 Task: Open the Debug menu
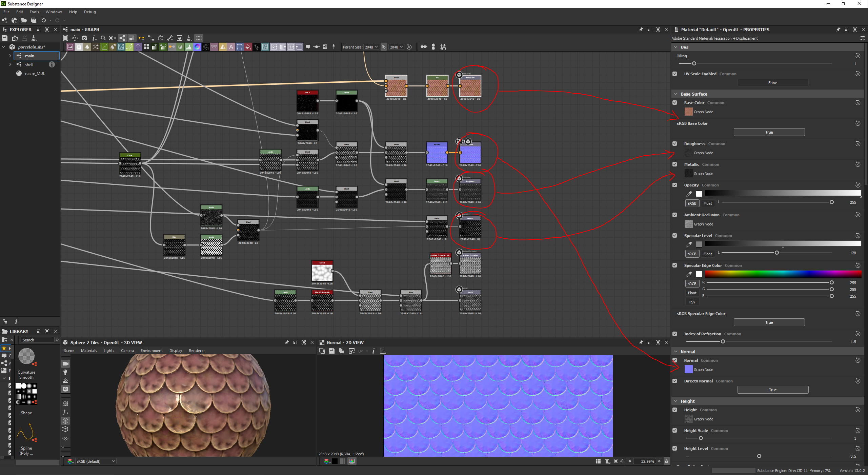click(x=90, y=12)
